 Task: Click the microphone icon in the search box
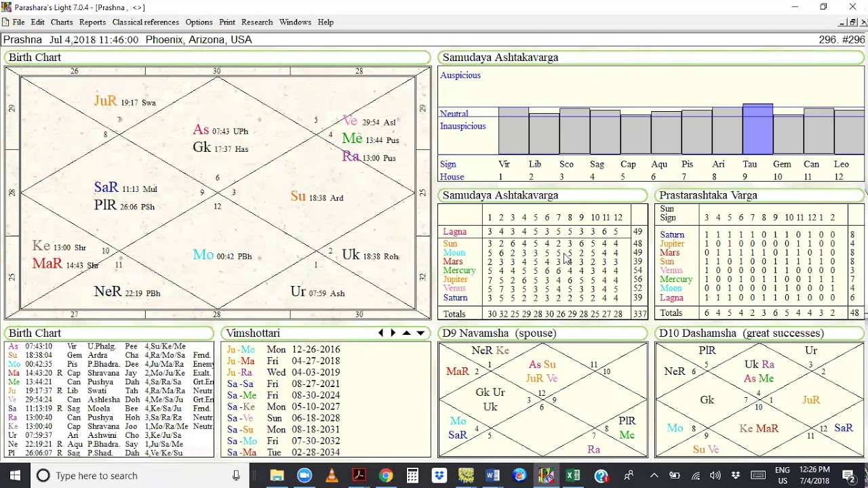pyautogui.click(x=236, y=476)
